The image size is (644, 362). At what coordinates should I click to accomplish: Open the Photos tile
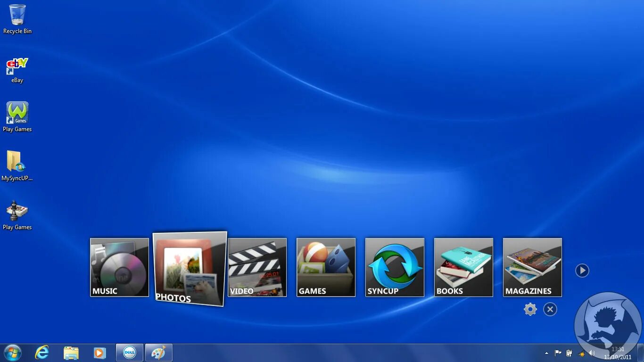(190, 269)
